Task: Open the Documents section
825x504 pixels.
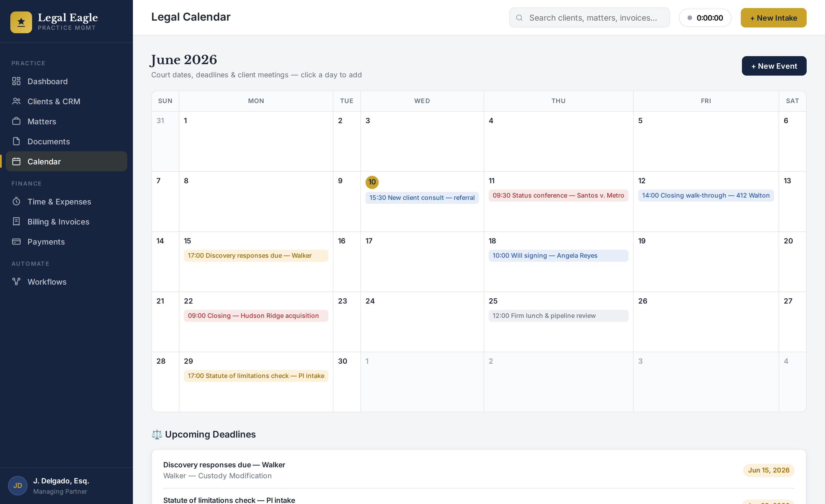Action: tap(67, 141)
